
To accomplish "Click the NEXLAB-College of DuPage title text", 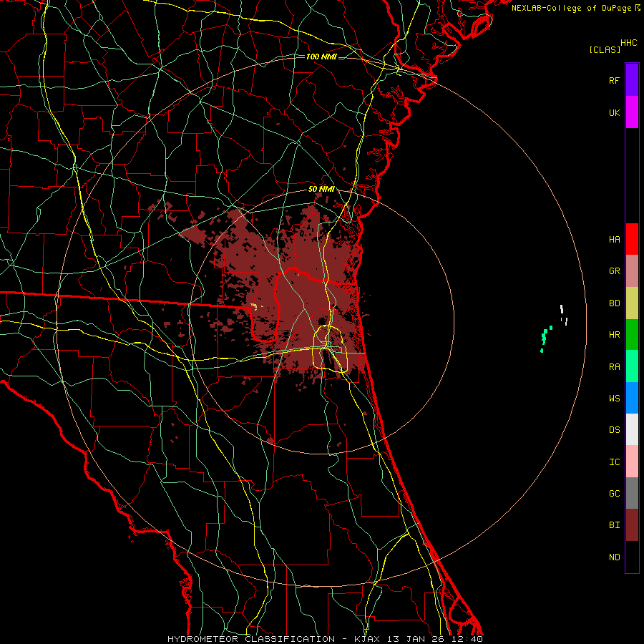I will (x=572, y=8).
